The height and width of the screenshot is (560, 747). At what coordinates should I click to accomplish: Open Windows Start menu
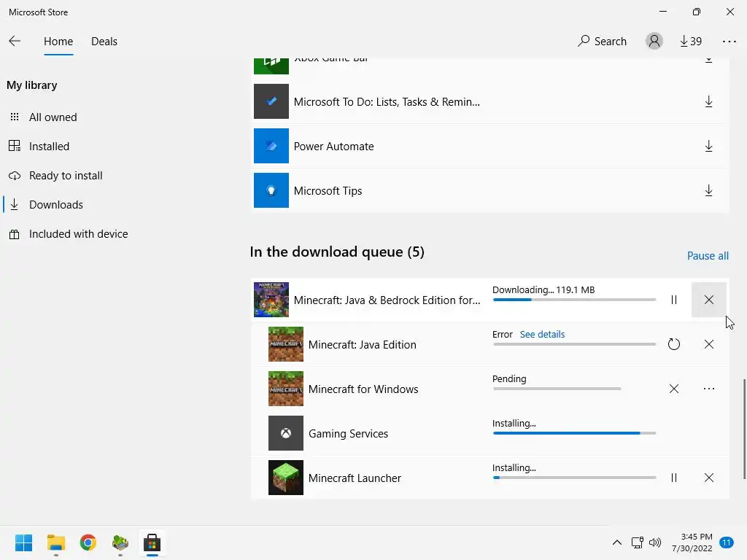(23, 542)
